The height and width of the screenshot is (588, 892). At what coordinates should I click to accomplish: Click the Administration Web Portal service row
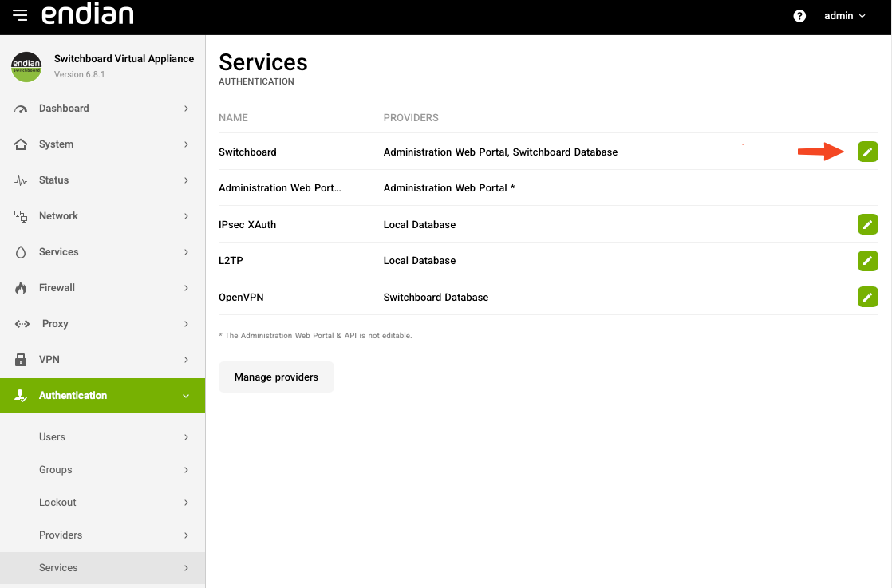pos(279,188)
